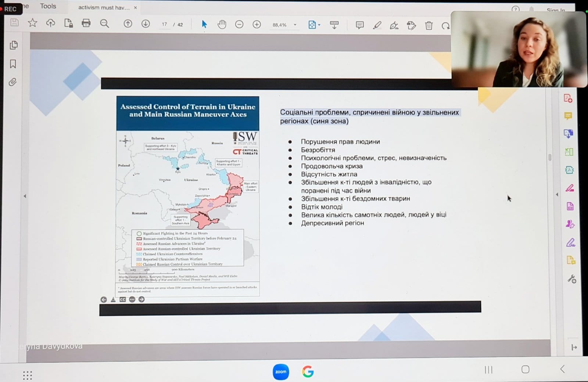Viewport: 588px width, 382px height.
Task: Go to the previous page with the up arrow
Action: point(128,24)
